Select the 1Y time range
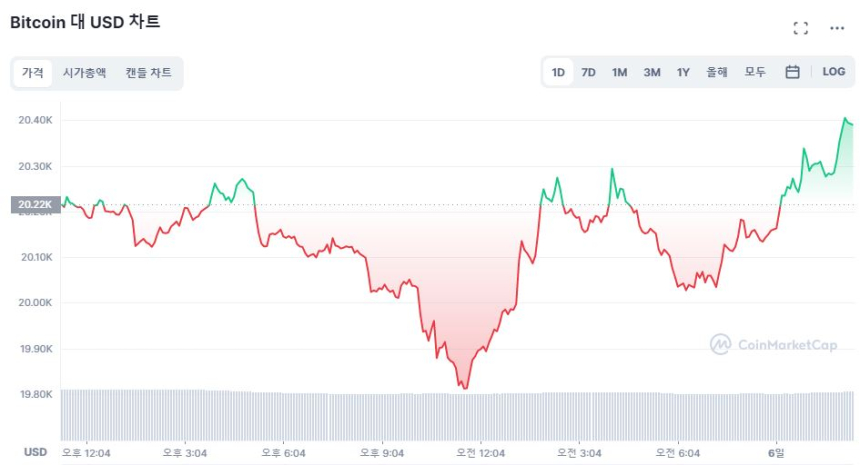 coord(683,72)
